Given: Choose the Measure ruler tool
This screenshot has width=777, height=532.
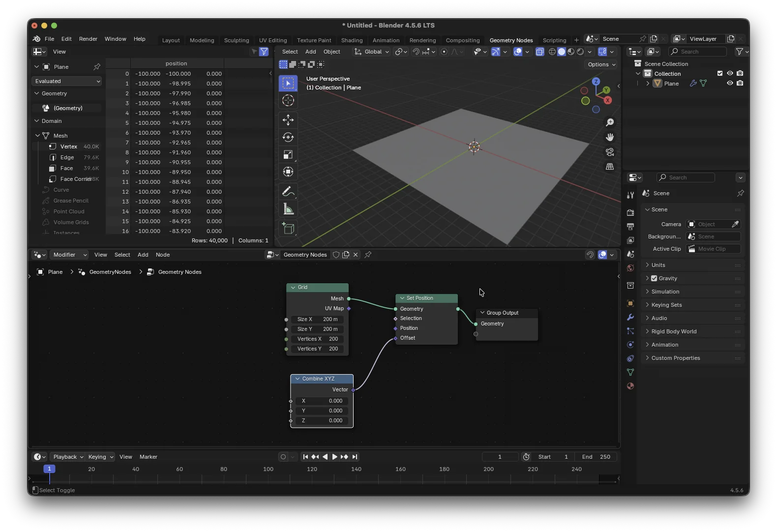Looking at the screenshot, I should pos(288,210).
